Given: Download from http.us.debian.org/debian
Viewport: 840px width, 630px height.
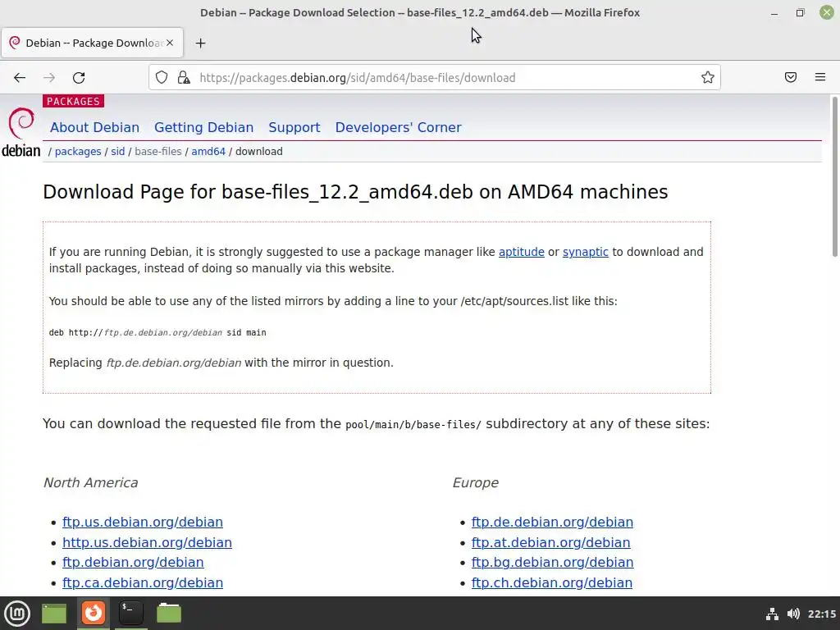Looking at the screenshot, I should pyautogui.click(x=147, y=542).
